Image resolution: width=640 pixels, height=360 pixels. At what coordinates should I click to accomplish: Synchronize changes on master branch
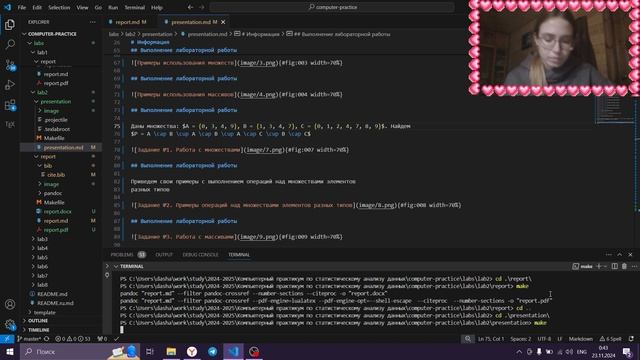tap(47, 339)
